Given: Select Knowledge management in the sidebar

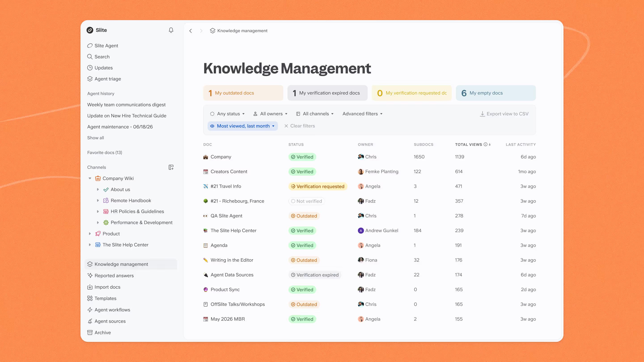Looking at the screenshot, I should coord(131,264).
